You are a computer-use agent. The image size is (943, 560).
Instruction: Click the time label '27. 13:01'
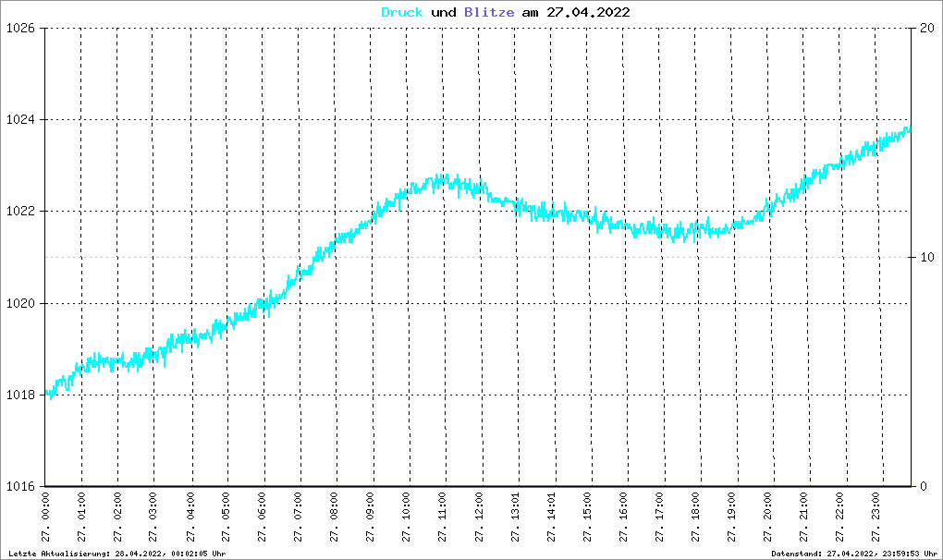point(515,517)
